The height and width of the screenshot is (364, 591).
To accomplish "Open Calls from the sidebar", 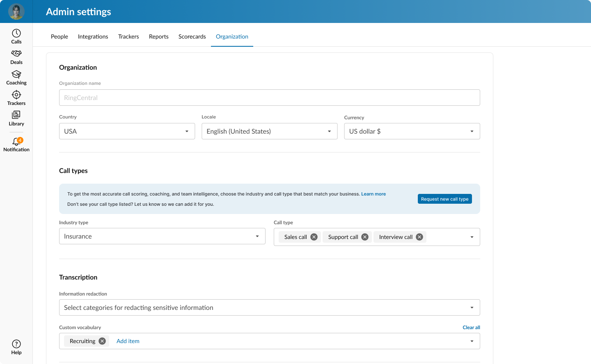I will coord(16,34).
